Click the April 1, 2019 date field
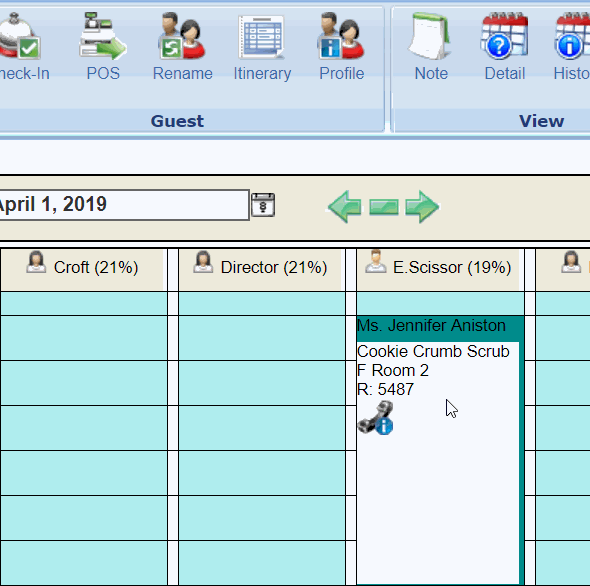Image resolution: width=590 pixels, height=586 pixels. coord(124,205)
